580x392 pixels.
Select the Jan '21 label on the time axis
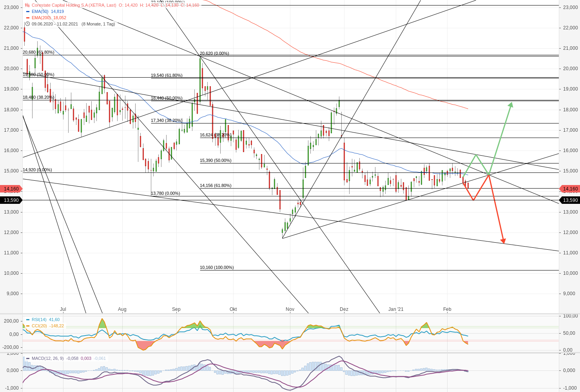point(396,309)
